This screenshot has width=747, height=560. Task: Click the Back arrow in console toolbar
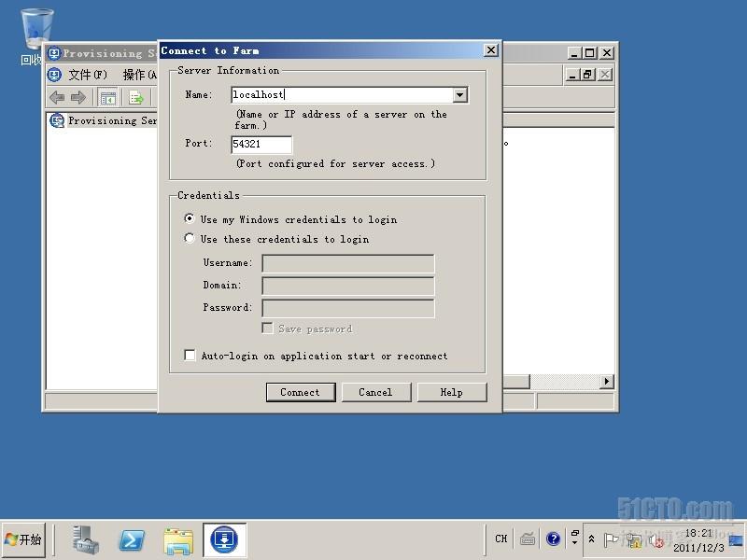tap(57, 98)
